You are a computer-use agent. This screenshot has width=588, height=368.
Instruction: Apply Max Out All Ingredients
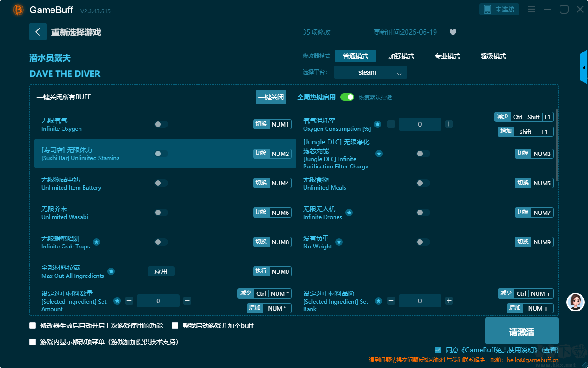tap(161, 271)
